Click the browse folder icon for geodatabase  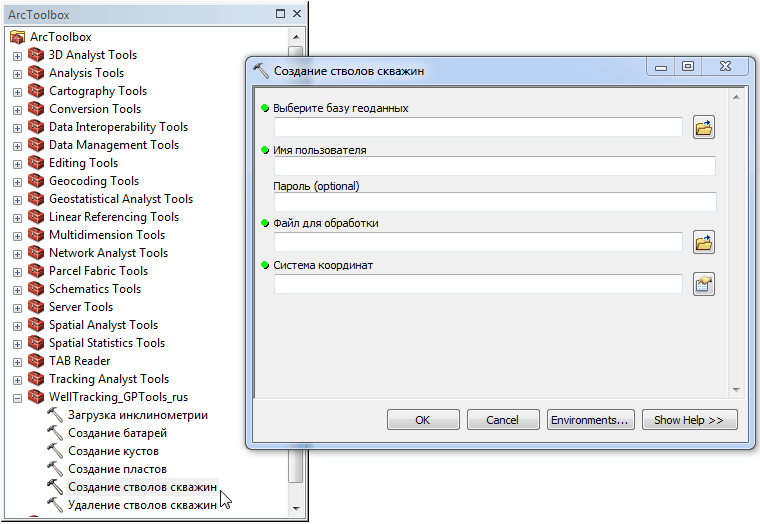click(x=704, y=127)
